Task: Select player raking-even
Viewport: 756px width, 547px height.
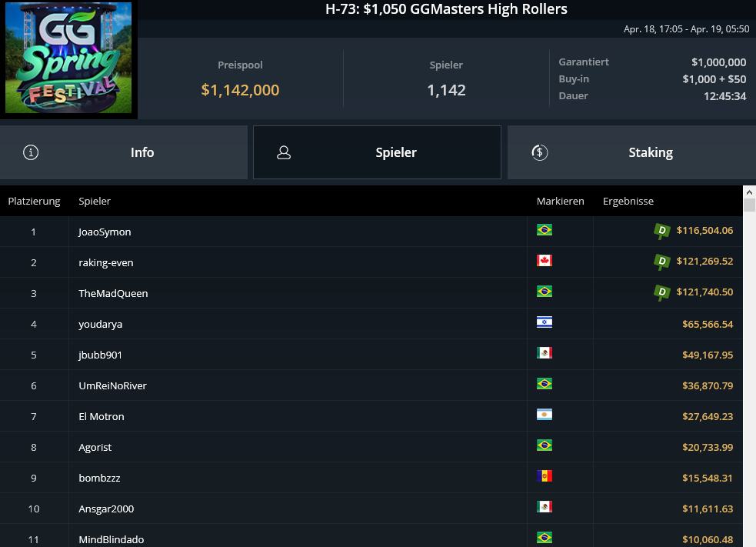Action: tap(106, 263)
